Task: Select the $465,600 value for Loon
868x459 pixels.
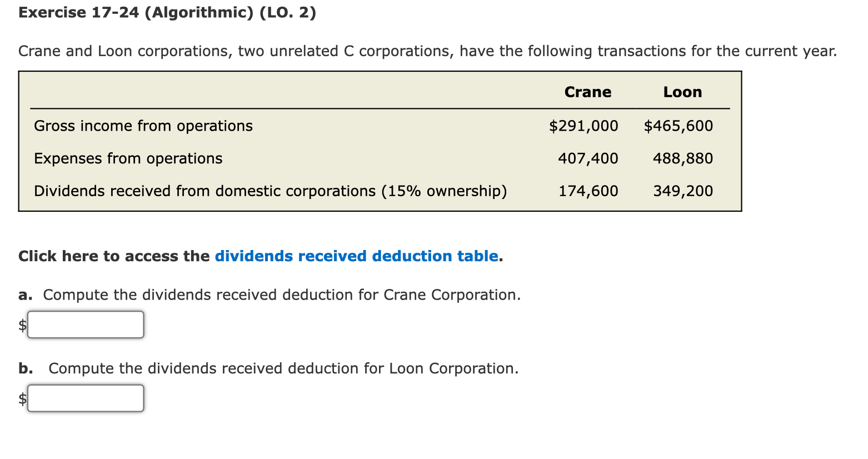Action: (679, 126)
